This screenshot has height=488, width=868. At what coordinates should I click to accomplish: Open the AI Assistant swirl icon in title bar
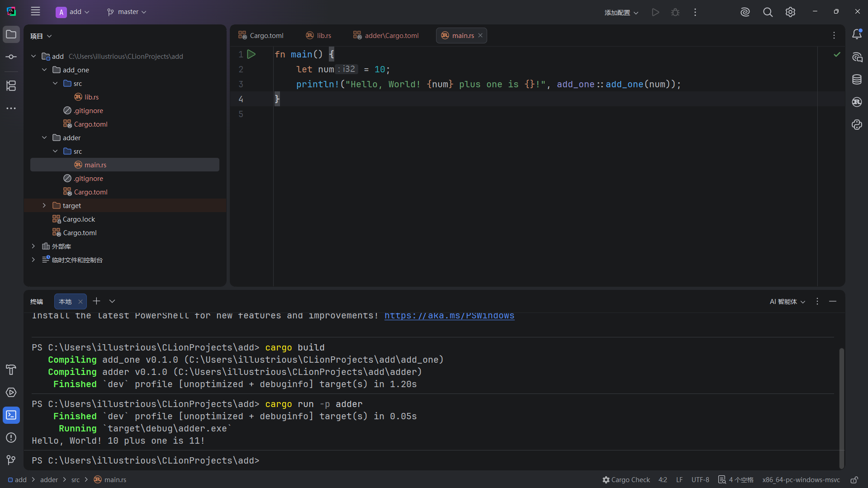[745, 12]
